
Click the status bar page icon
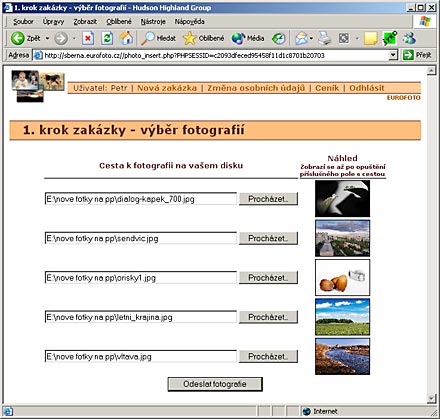(x=8, y=411)
